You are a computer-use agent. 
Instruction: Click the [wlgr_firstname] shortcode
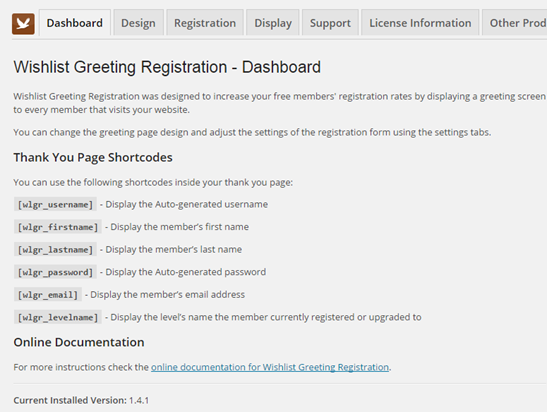58,227
